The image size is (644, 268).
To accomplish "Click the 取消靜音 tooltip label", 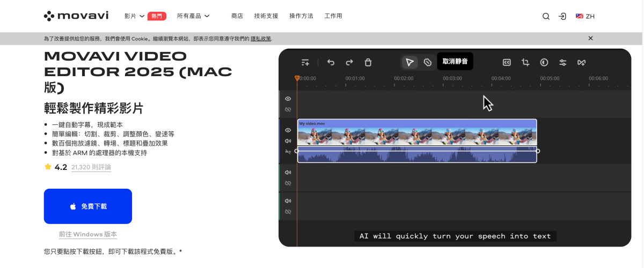I will pyautogui.click(x=455, y=61).
